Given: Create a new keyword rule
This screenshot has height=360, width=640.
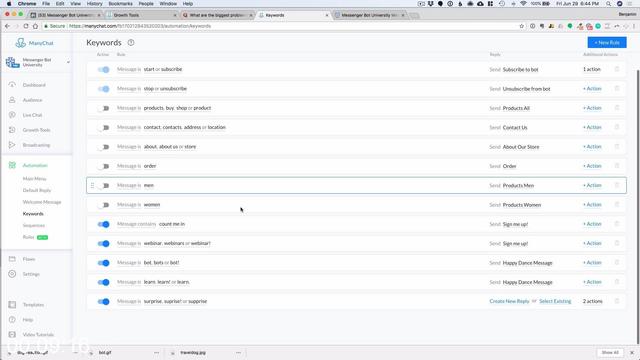Looking at the screenshot, I should 607,42.
